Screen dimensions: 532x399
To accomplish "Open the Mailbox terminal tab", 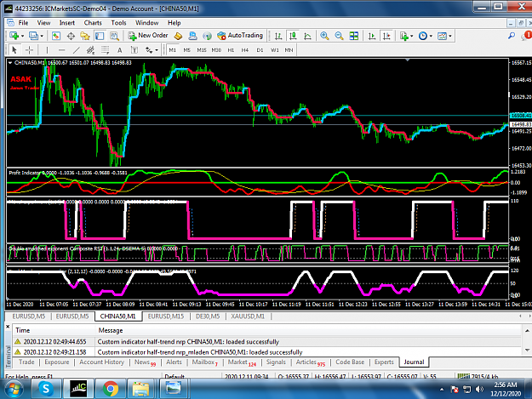I will (204, 362).
